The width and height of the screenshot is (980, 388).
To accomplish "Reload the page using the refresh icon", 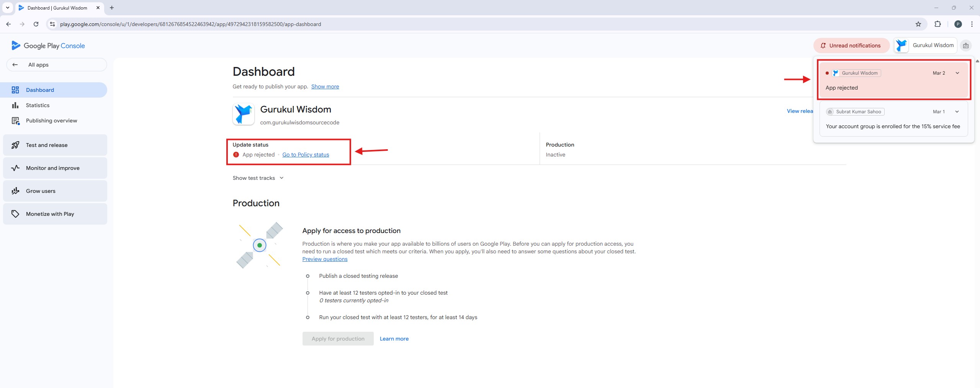I will coord(36,24).
